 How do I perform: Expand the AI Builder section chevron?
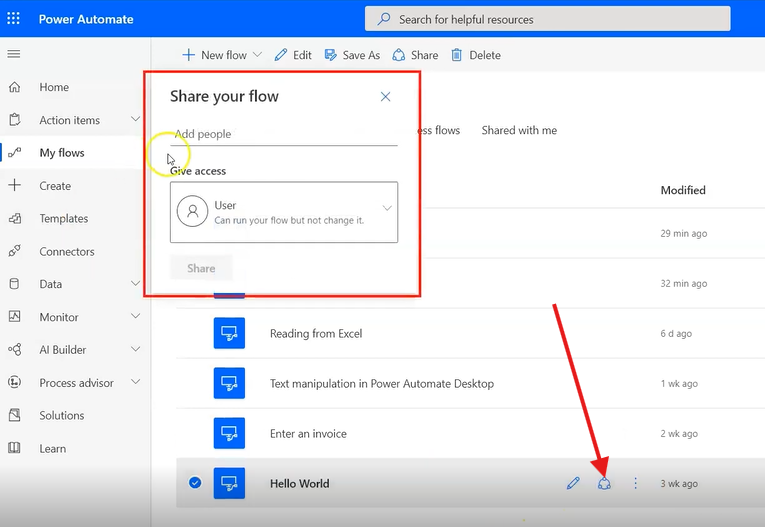(x=136, y=349)
